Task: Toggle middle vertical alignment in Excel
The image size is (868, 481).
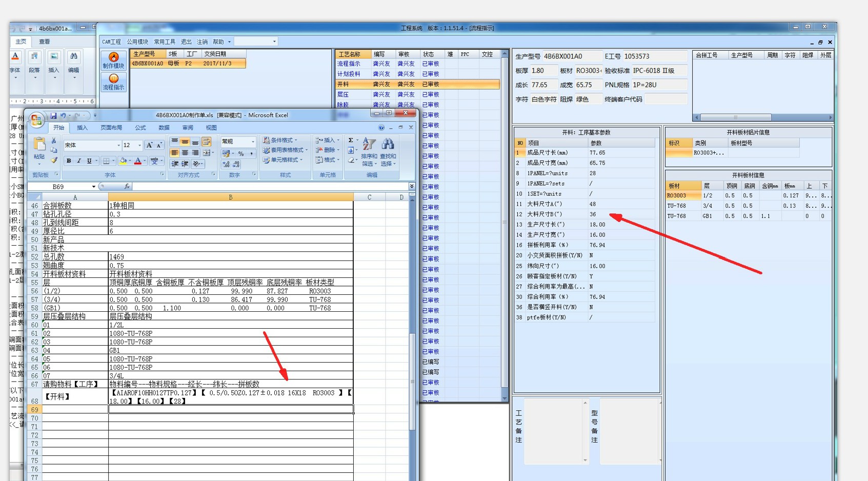Action: [185, 142]
